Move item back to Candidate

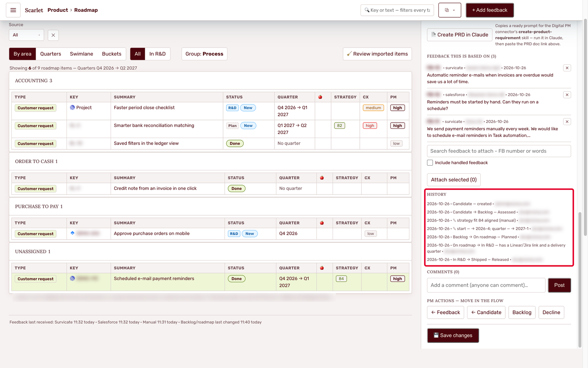point(486,312)
